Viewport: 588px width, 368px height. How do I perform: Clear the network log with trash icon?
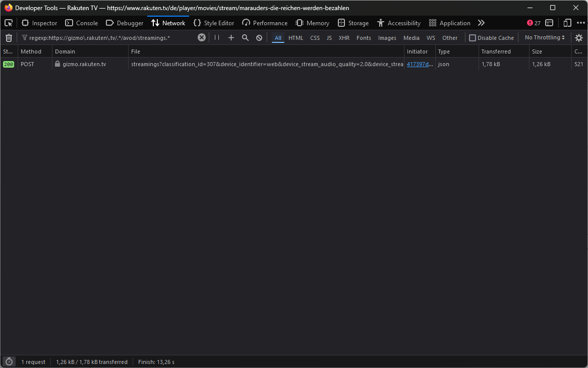point(9,37)
